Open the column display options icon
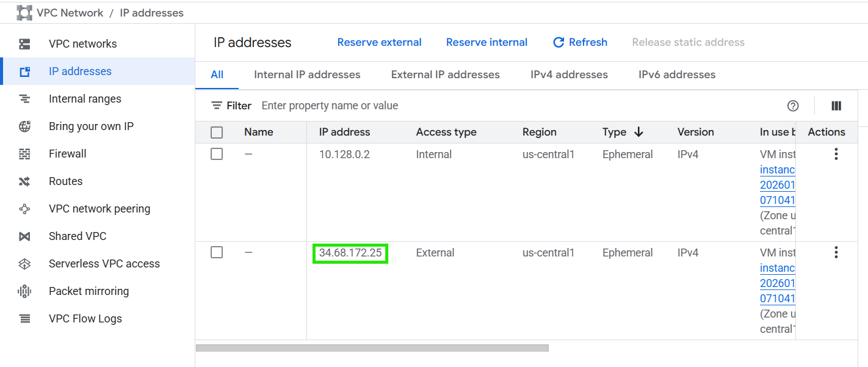 pos(836,106)
